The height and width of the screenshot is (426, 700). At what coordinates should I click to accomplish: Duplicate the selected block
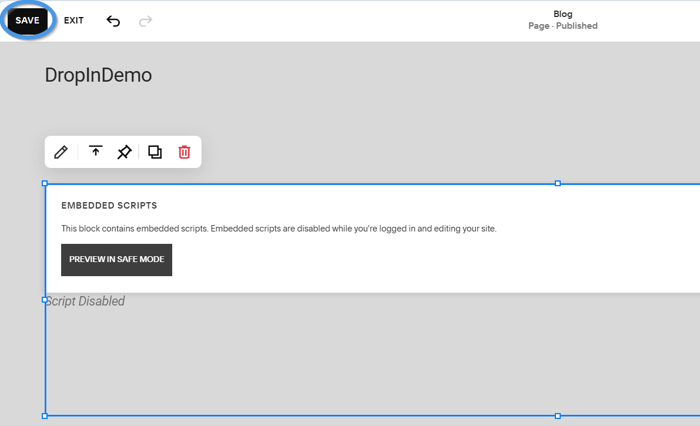pyautogui.click(x=155, y=152)
